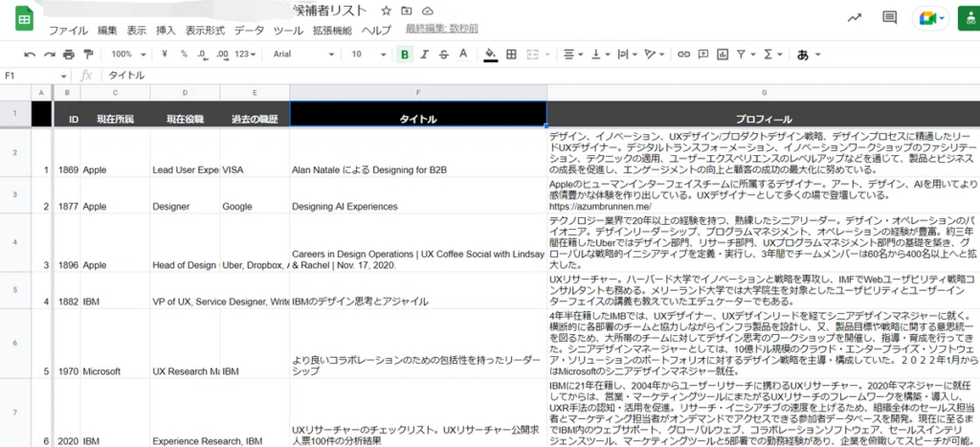Open 表示 menu
The image size is (980, 447).
pos(136,30)
